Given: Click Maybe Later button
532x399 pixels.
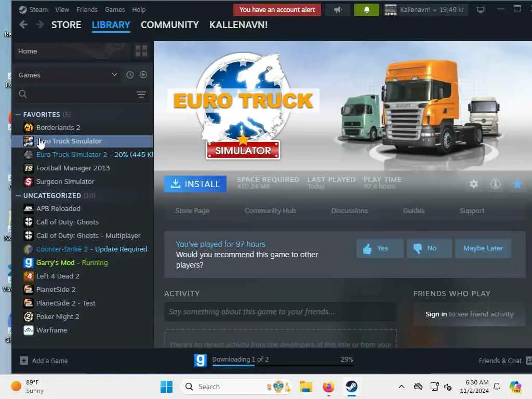Looking at the screenshot, I should coord(483,248).
